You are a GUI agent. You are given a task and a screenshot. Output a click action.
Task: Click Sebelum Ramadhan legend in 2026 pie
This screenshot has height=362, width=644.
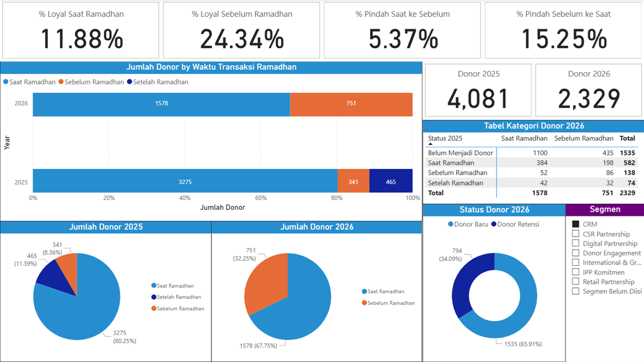388,303
